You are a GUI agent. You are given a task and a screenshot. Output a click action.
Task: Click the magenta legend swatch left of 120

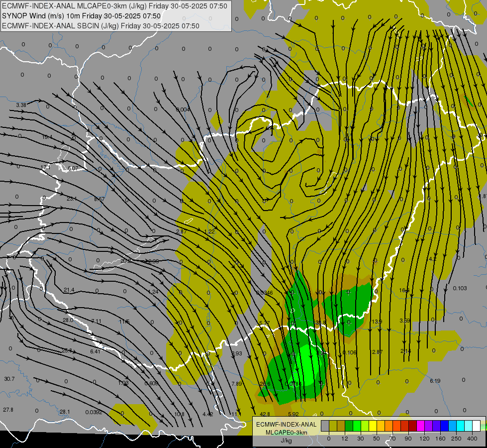[420, 426]
